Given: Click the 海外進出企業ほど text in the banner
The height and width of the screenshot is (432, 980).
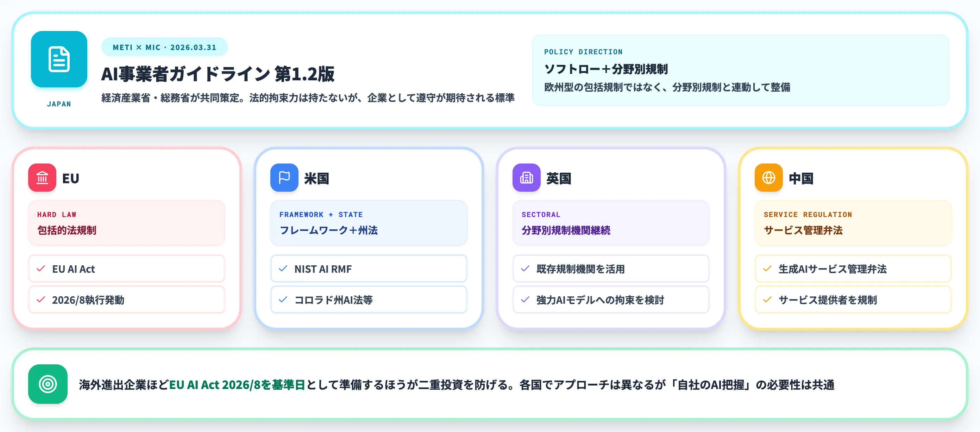Looking at the screenshot, I should 124,385.
